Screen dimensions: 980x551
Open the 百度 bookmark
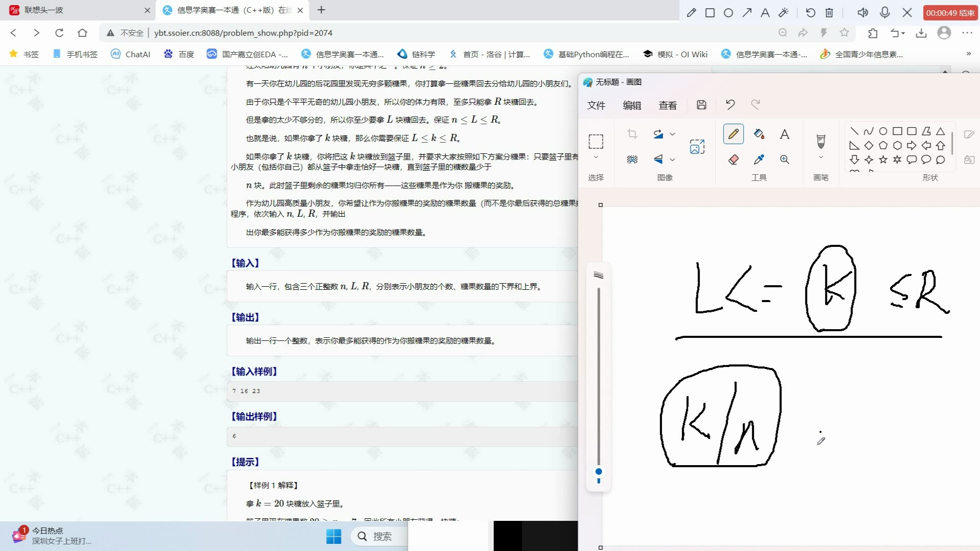pyautogui.click(x=179, y=54)
